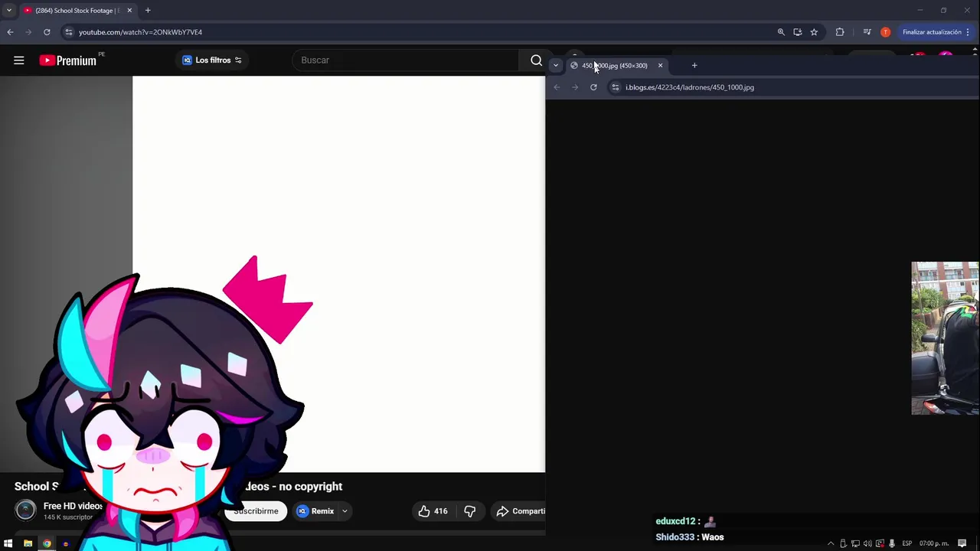Select the 450_1000.jpg tab

click(x=615, y=66)
